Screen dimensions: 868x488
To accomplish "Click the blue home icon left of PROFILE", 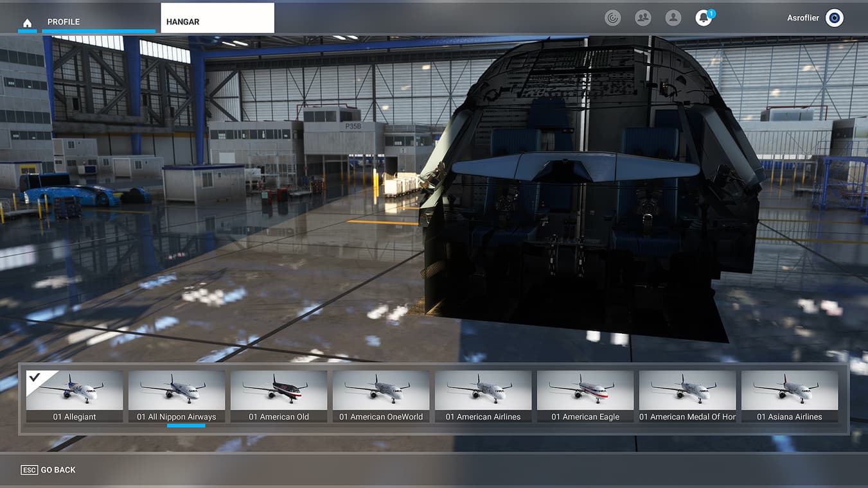I will pos(27,22).
